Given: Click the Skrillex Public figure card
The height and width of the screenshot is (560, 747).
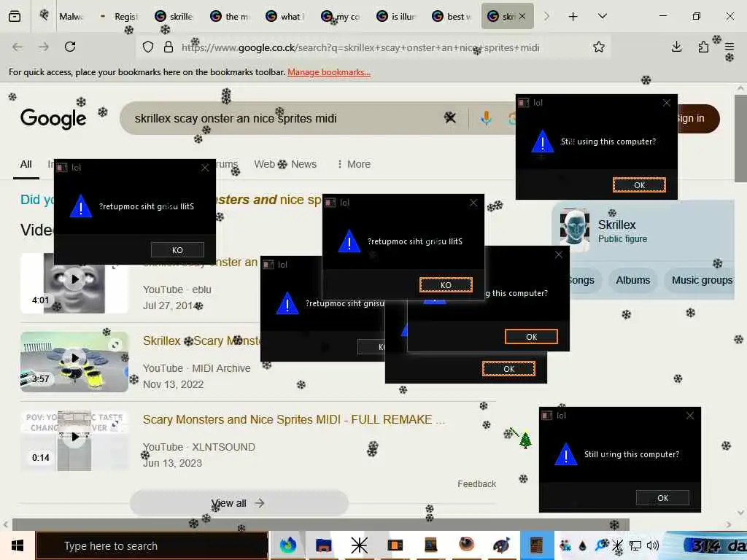Looking at the screenshot, I should coord(643,231).
